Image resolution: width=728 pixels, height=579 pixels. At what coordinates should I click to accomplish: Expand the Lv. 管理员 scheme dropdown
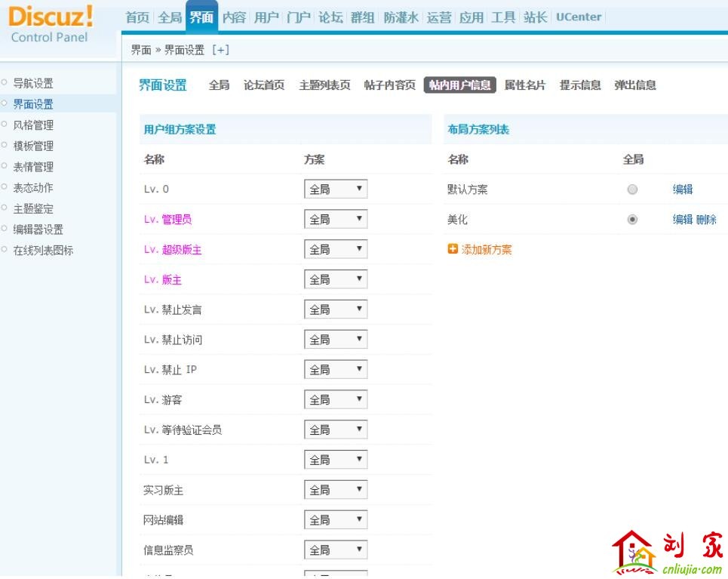(336, 220)
